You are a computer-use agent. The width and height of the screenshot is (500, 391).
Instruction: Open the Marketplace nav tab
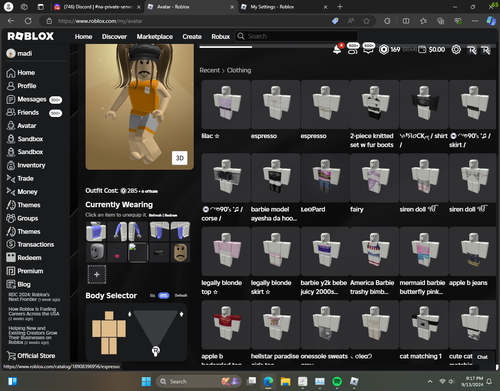155,37
